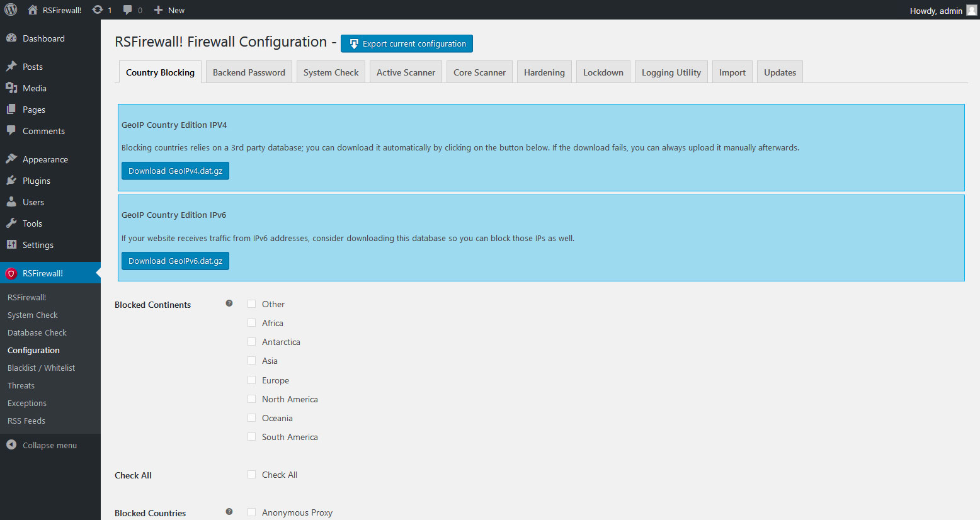Tick the South America checkbox

click(252, 437)
